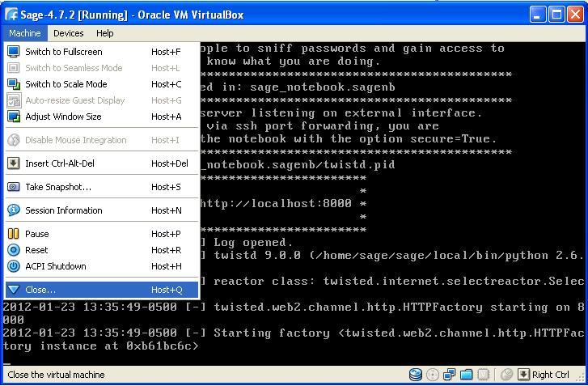The image size is (588, 386).
Task: Toggle Switch to Scale Mode
Action: click(x=66, y=84)
